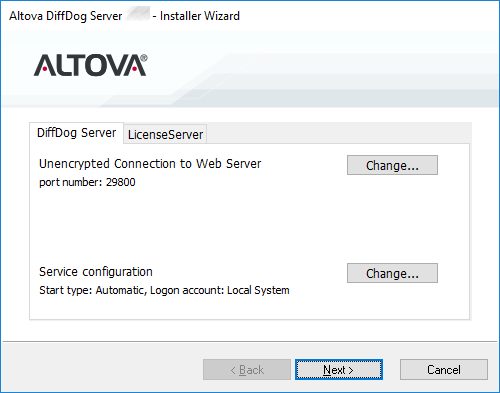500x393 pixels.
Task: Click the Altova logo
Action: [x=91, y=65]
